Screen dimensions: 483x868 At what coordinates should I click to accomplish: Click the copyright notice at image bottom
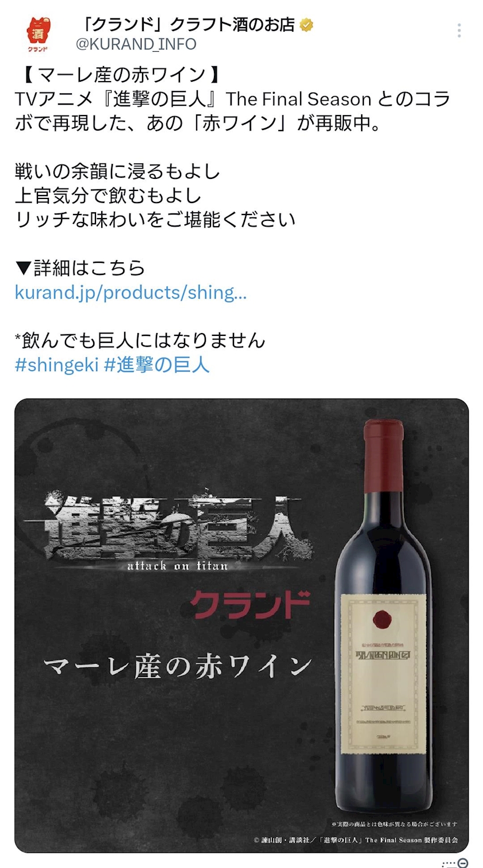[x=355, y=840]
